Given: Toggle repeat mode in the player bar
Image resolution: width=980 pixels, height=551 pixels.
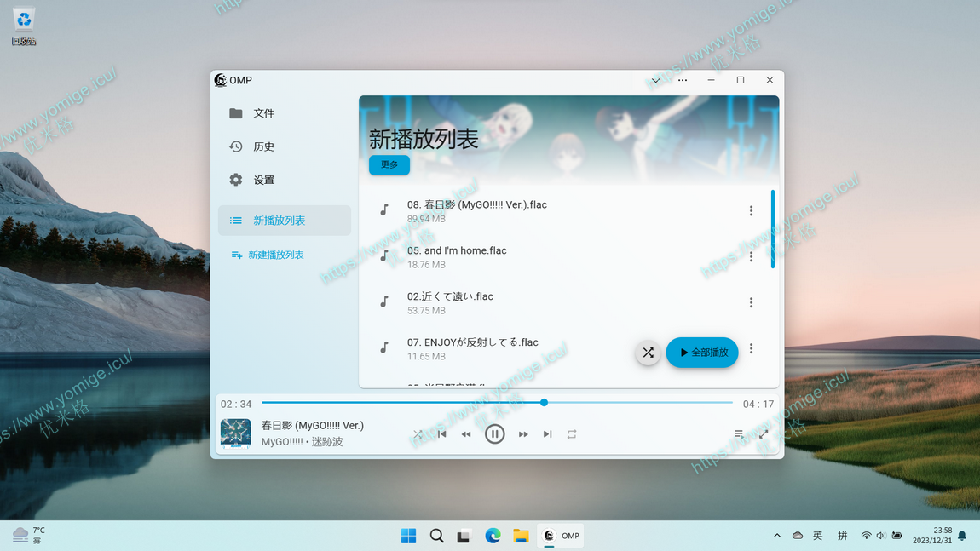Looking at the screenshot, I should pyautogui.click(x=572, y=434).
